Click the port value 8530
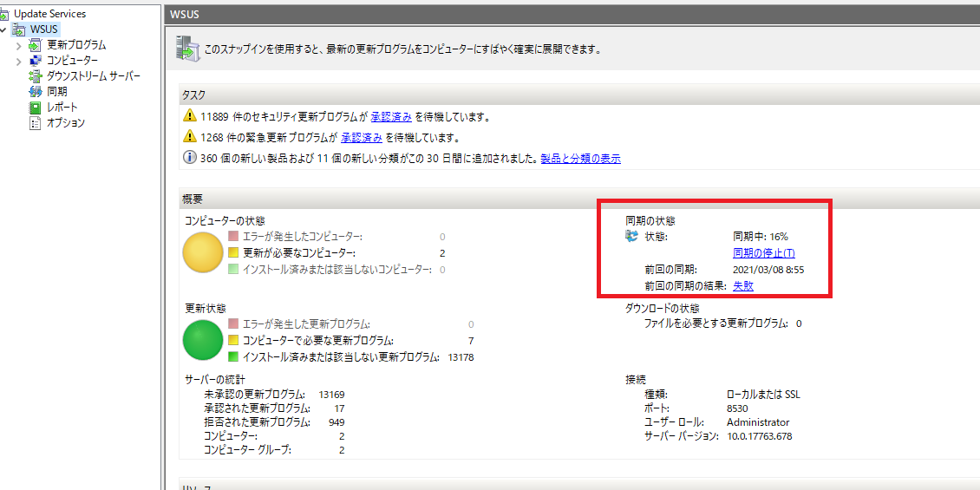 pos(738,408)
